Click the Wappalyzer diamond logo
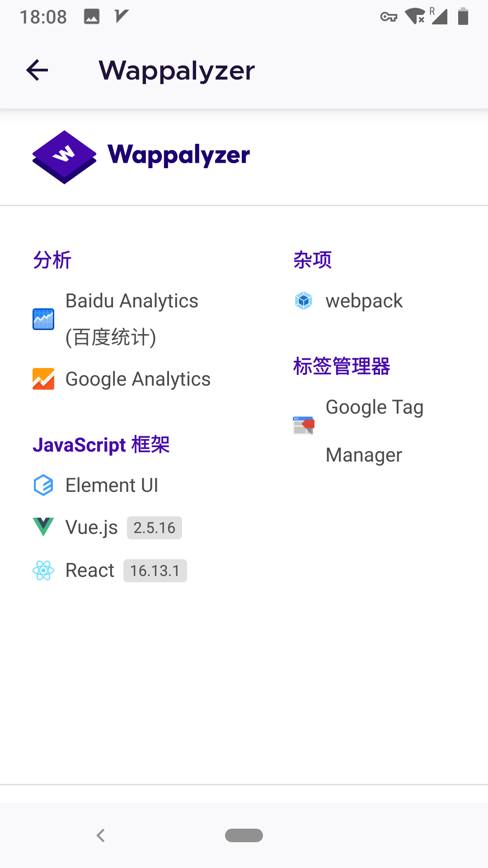Image resolution: width=488 pixels, height=868 pixels. 64,157
